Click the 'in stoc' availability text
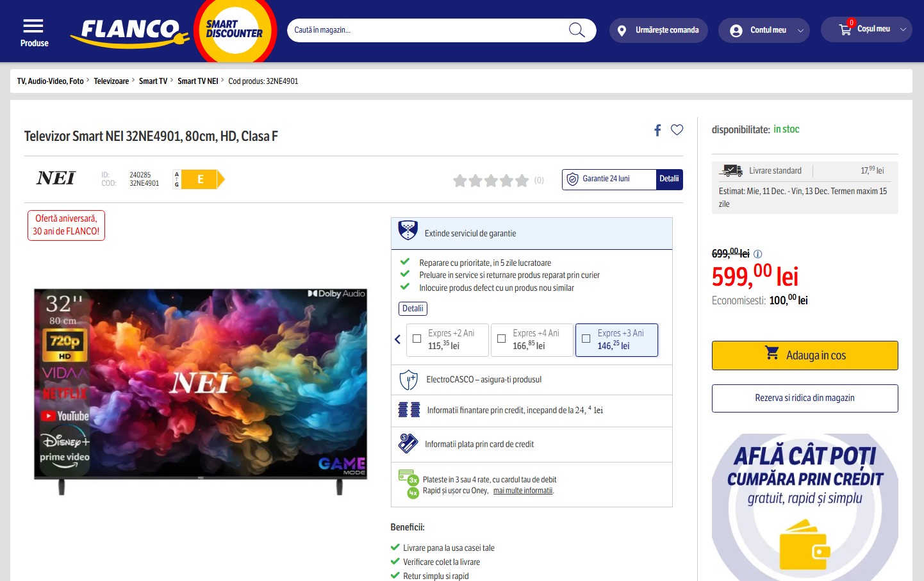The width and height of the screenshot is (924, 581). tap(786, 129)
